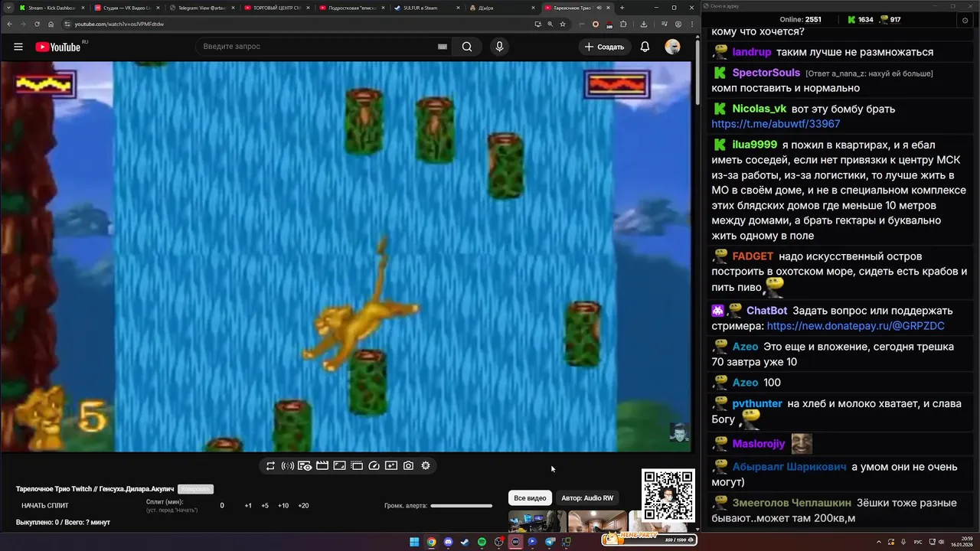Open browser extensions puzzle icon
Image resolution: width=980 pixels, height=551 pixels.
click(623, 24)
